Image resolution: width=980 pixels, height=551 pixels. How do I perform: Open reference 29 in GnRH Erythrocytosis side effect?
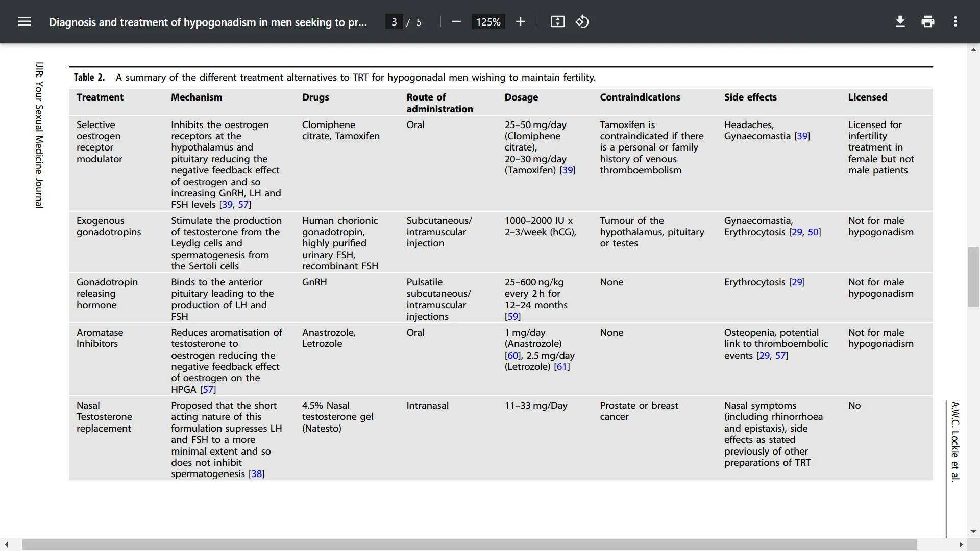pos(797,282)
